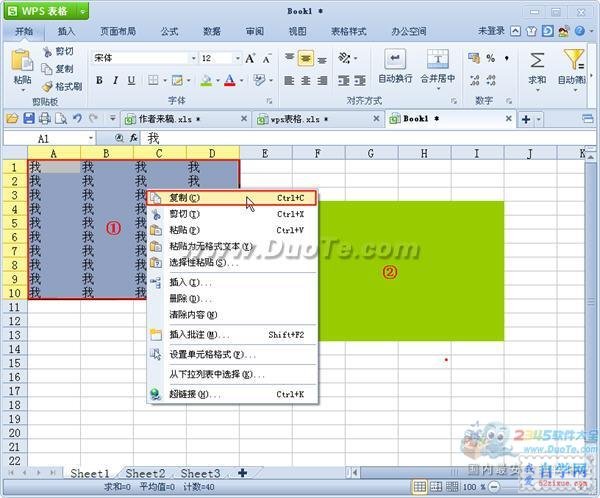This screenshot has height=498, width=600.
Task: Open the 页面布局 ribbon tab
Action: 118,31
